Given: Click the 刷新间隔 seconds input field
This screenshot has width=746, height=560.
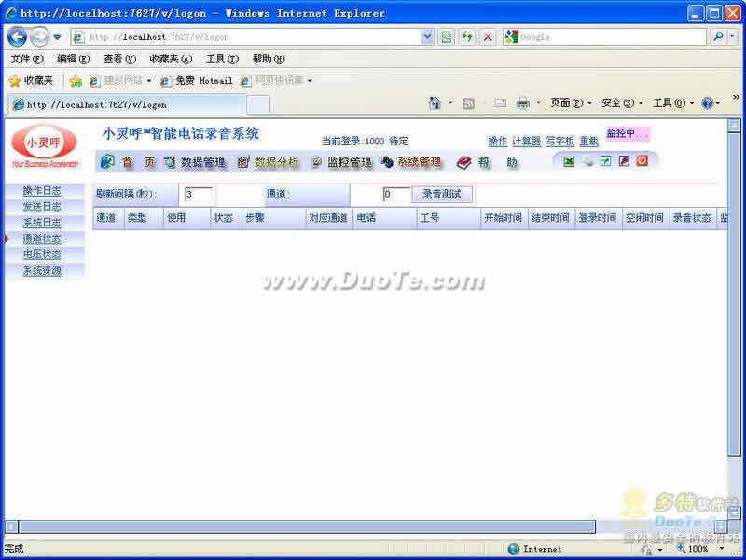Looking at the screenshot, I should (199, 195).
